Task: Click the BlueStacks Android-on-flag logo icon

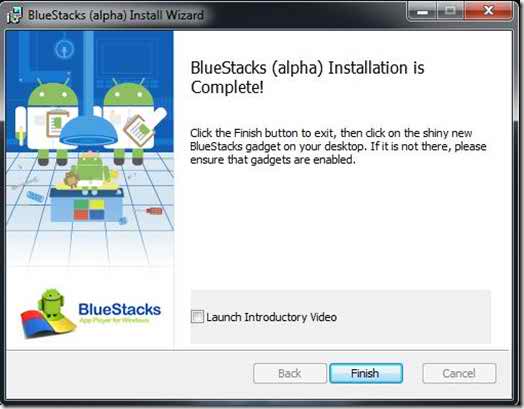Action: point(47,314)
